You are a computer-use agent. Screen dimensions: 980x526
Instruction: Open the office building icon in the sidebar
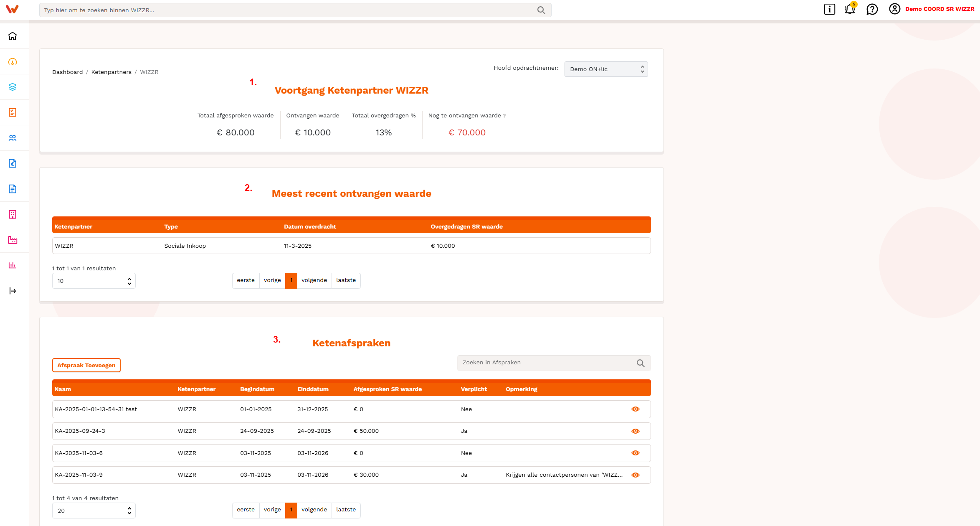coord(13,214)
